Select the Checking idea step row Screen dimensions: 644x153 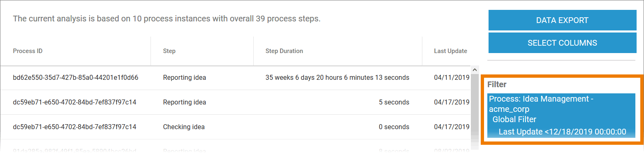pyautogui.click(x=235, y=127)
